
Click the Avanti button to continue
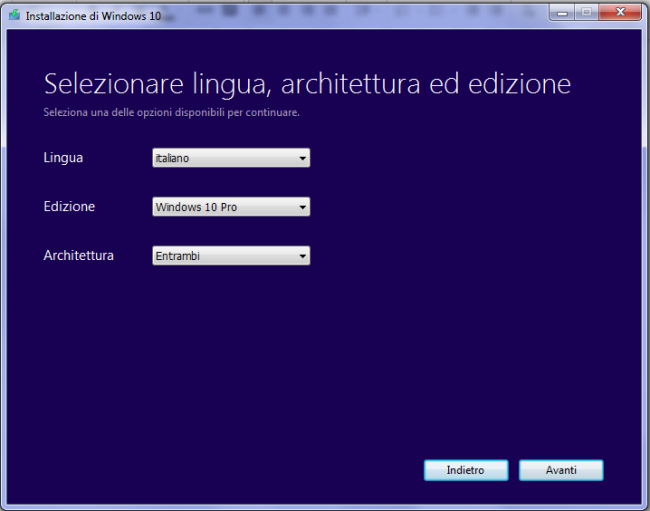coord(561,470)
